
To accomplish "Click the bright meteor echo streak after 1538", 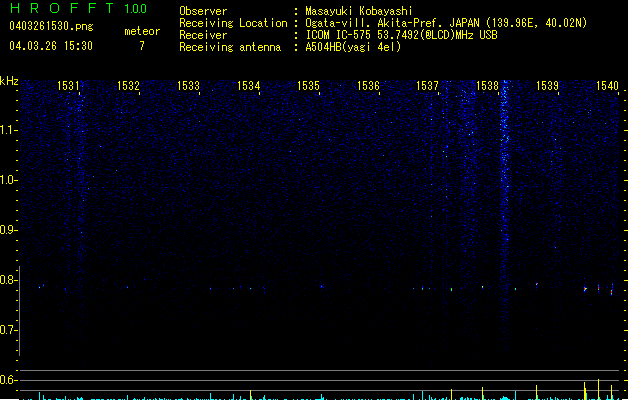I will (x=505, y=217).
